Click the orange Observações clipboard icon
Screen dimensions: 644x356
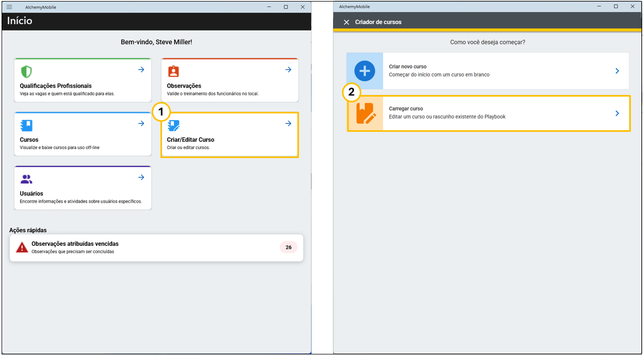(x=173, y=71)
